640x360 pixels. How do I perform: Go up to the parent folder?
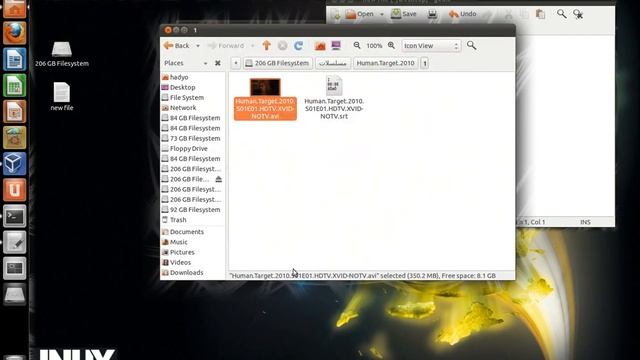click(x=267, y=45)
